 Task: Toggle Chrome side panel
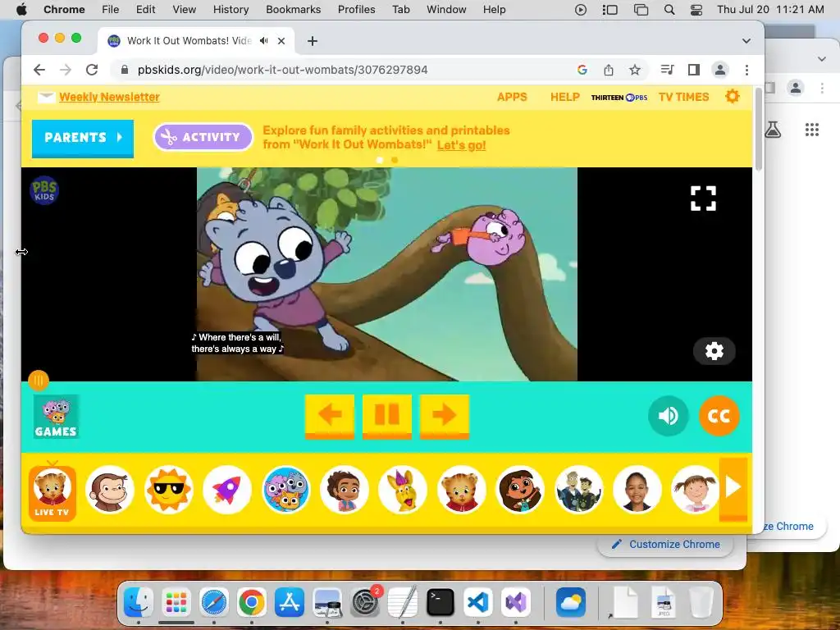click(x=694, y=70)
